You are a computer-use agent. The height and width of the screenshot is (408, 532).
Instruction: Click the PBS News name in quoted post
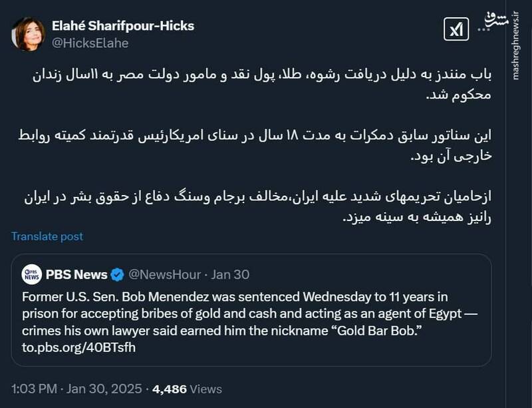pos(75,272)
